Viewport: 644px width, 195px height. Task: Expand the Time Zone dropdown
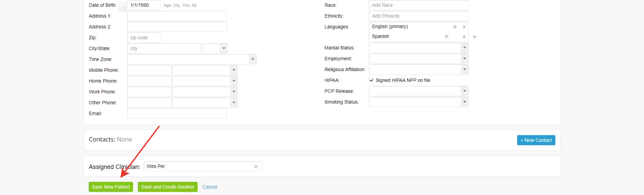pyautogui.click(x=252, y=59)
